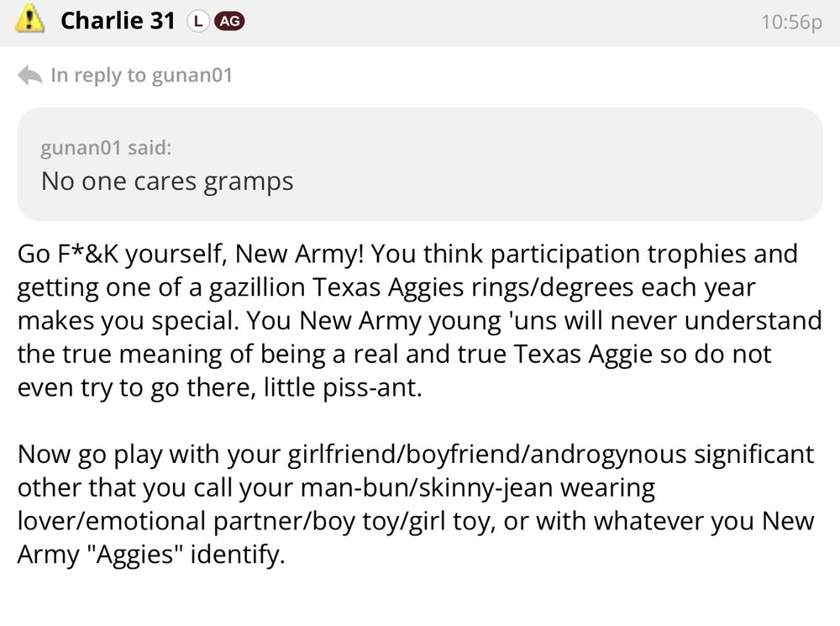Click the line starting "getting one of a gazillion"
Viewport: 840px width, 626px height.
tap(386, 287)
